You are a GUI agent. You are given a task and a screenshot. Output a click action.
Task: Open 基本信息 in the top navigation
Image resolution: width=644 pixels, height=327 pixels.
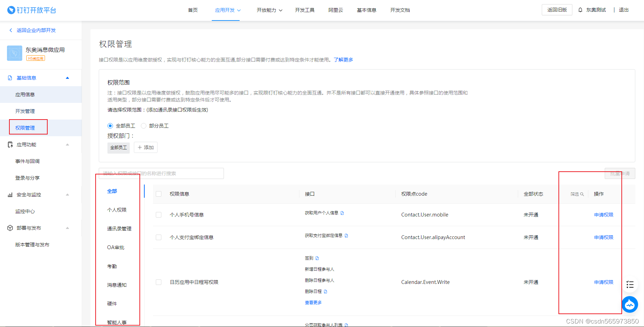click(x=367, y=10)
